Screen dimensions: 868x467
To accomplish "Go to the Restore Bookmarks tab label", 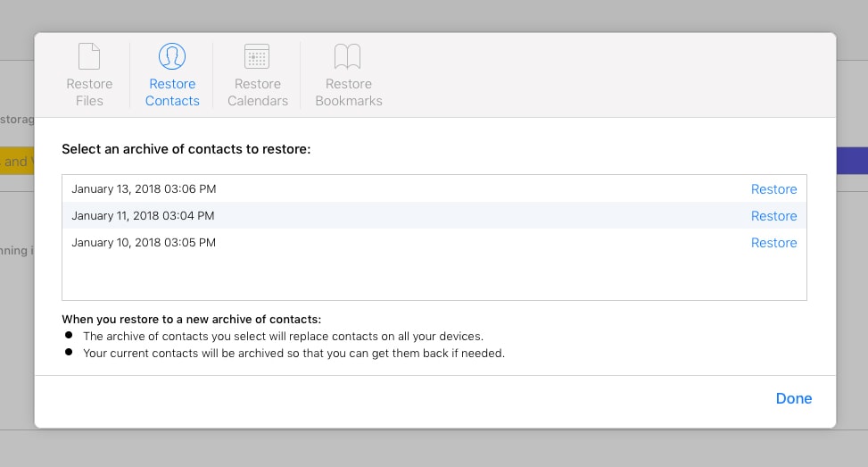I will 349,92.
